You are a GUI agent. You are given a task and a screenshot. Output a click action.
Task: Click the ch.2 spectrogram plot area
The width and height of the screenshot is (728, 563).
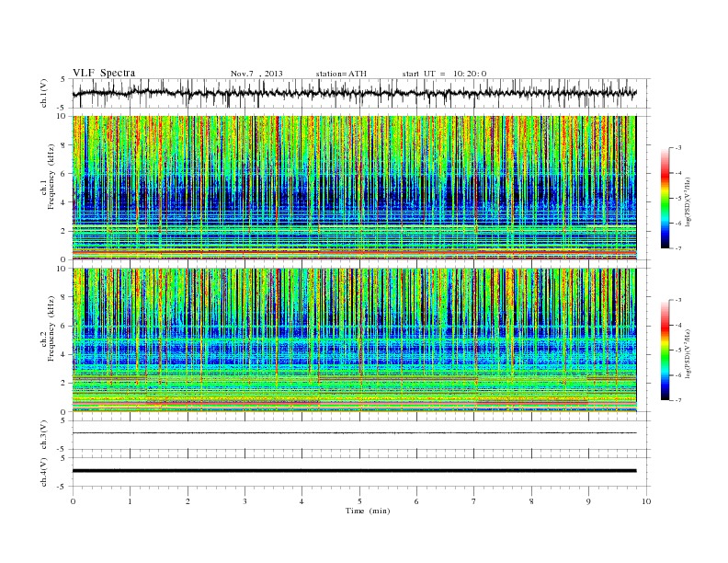tap(355, 339)
